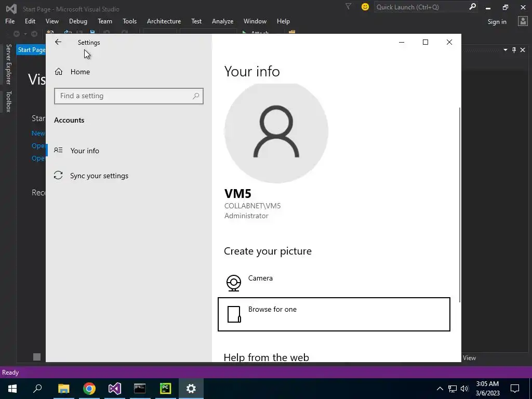The height and width of the screenshot is (399, 532).
Task: Switch to Visual Studio on the taskbar
Action: click(x=115, y=389)
